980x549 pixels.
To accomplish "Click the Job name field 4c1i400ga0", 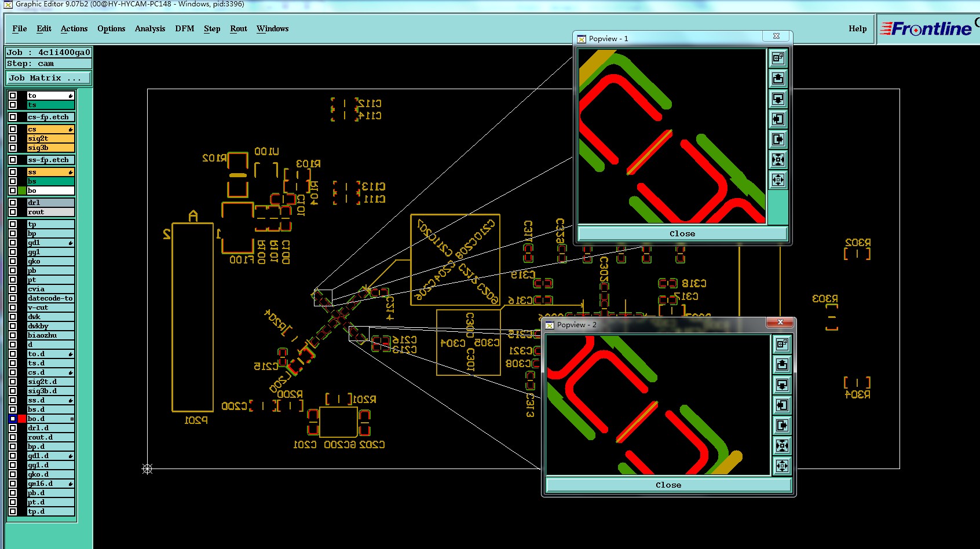I will coord(49,52).
